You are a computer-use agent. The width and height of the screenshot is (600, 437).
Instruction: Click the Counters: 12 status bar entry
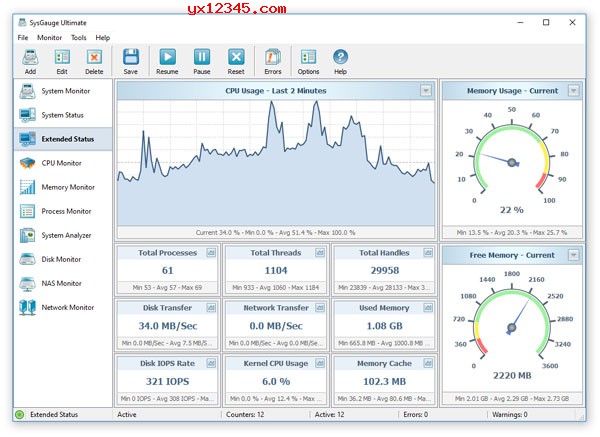click(245, 414)
